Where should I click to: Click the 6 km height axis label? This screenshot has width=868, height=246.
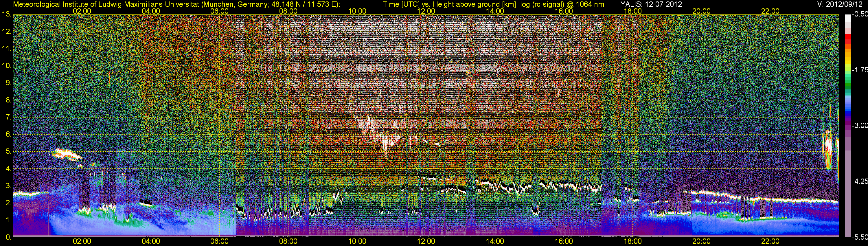coord(8,135)
